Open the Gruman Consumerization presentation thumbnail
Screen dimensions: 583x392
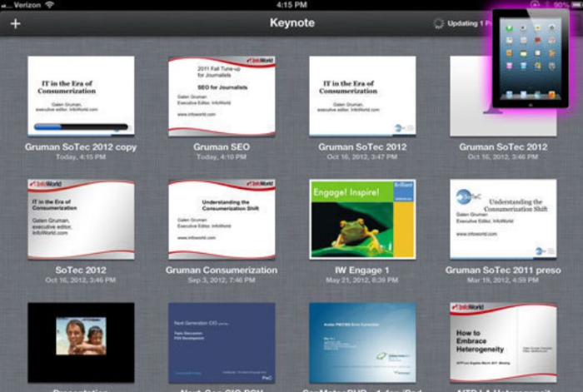click(222, 219)
